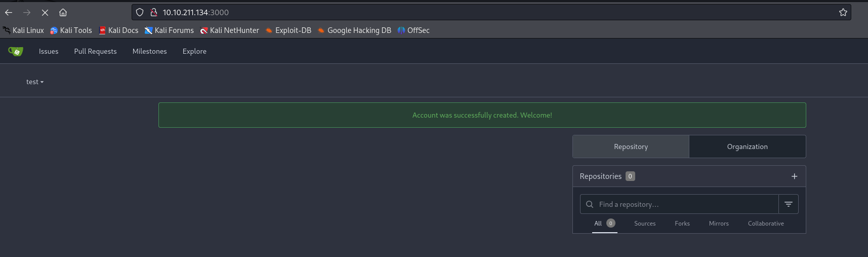Go to the Milestones page
The width and height of the screenshot is (868, 257).
149,51
